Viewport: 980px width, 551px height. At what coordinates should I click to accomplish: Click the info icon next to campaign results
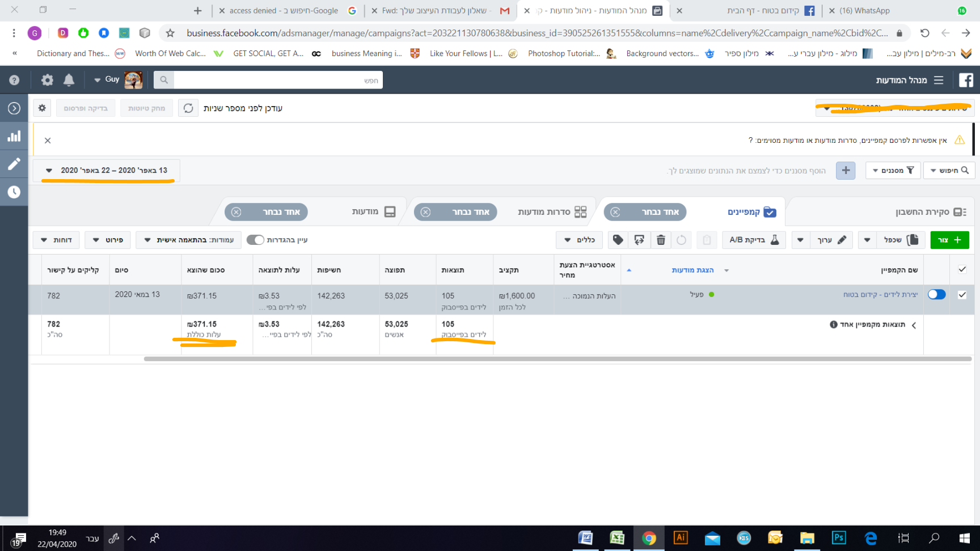pos(833,324)
